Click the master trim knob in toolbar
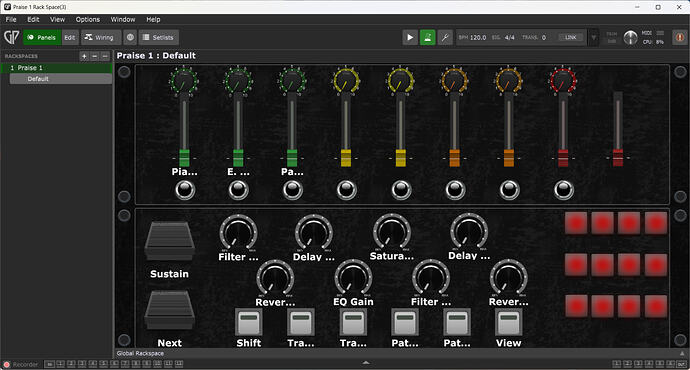The image size is (690, 370). click(630, 38)
